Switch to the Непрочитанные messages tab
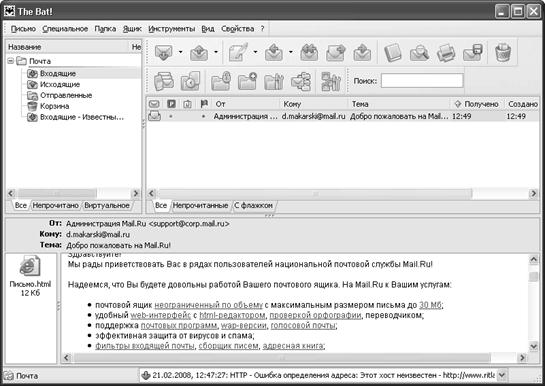Viewport: 545px width, 386px height. click(200, 206)
